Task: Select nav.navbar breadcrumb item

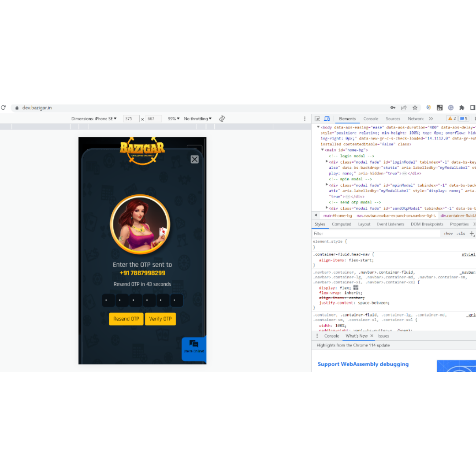Action: [396, 216]
